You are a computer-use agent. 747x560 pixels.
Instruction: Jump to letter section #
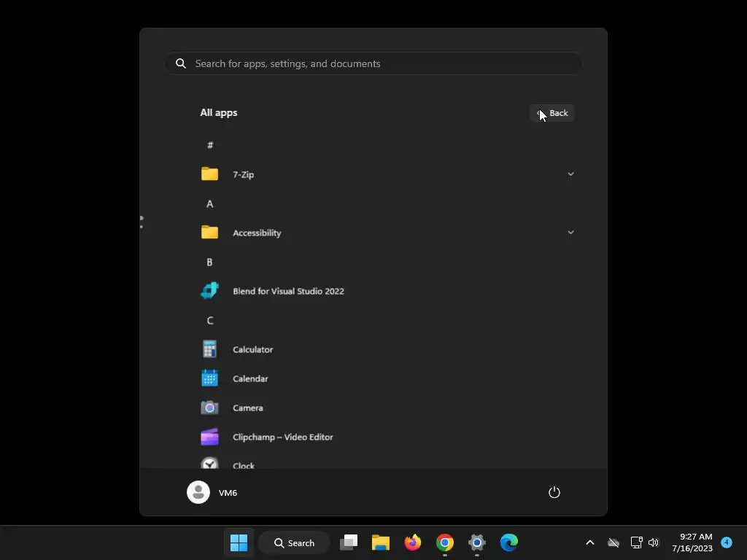210,145
